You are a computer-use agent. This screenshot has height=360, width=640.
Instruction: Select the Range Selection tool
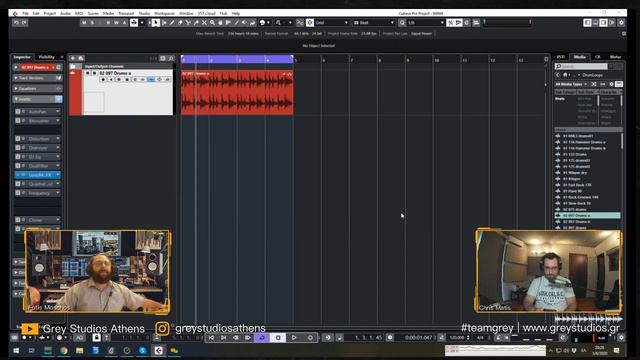coord(164,23)
